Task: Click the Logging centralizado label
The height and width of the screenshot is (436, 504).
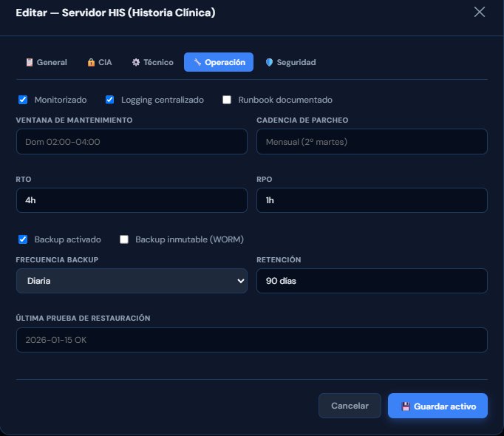Action: pos(163,100)
